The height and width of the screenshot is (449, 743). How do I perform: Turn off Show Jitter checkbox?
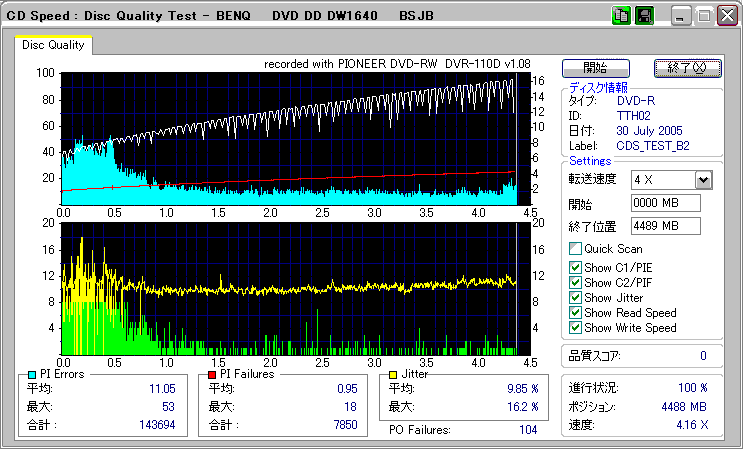point(575,298)
